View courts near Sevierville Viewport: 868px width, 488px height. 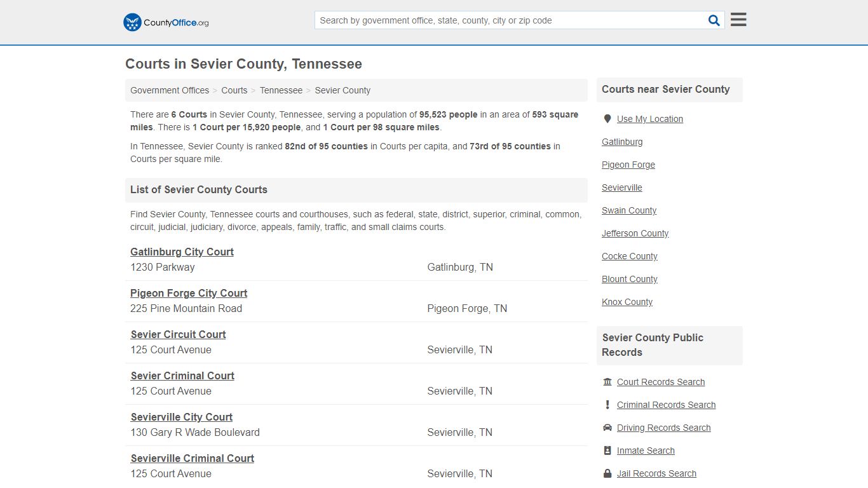pos(622,187)
